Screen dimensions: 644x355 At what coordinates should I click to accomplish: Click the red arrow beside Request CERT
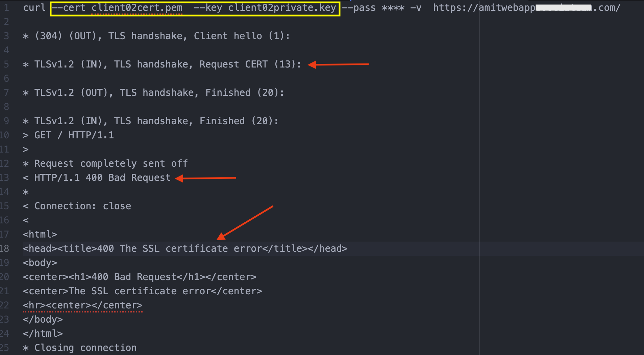[x=338, y=64]
